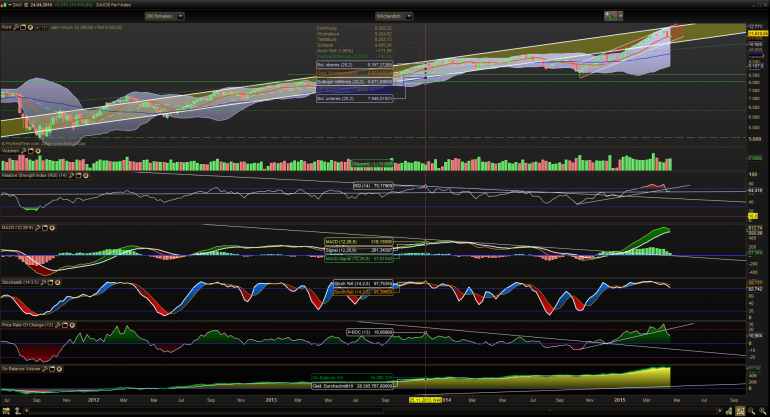Open settings wrench of the RSI panel
Viewport: 770px width, 417px height.
(x=72, y=175)
